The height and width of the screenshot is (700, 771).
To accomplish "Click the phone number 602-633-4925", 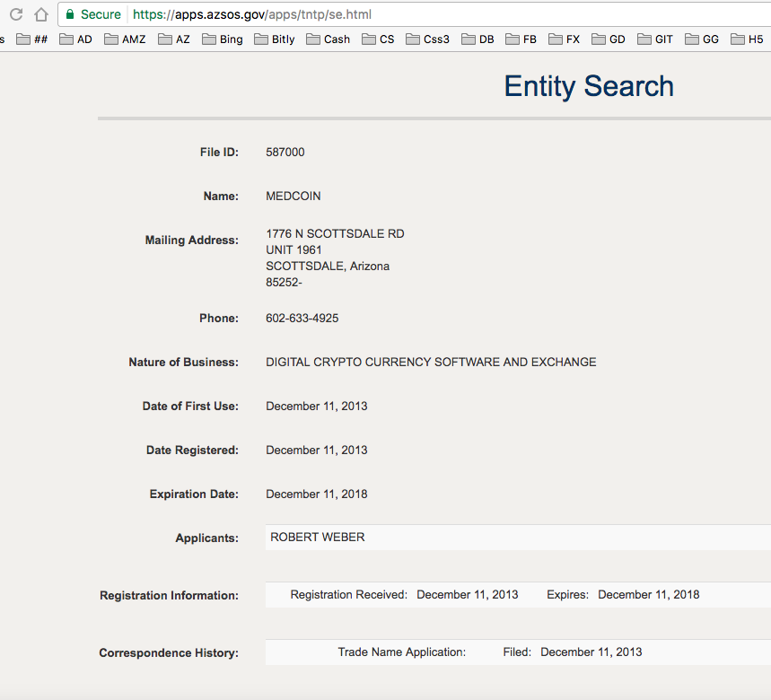I will coord(302,319).
